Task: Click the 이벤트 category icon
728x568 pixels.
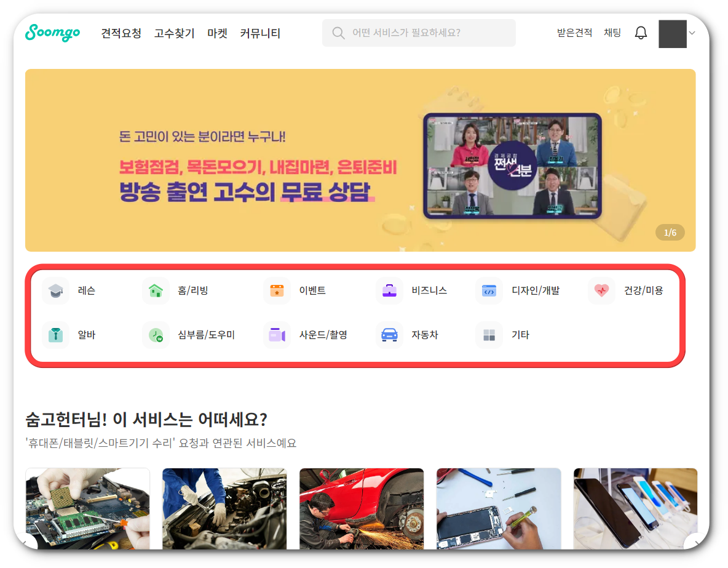Action: [x=277, y=290]
